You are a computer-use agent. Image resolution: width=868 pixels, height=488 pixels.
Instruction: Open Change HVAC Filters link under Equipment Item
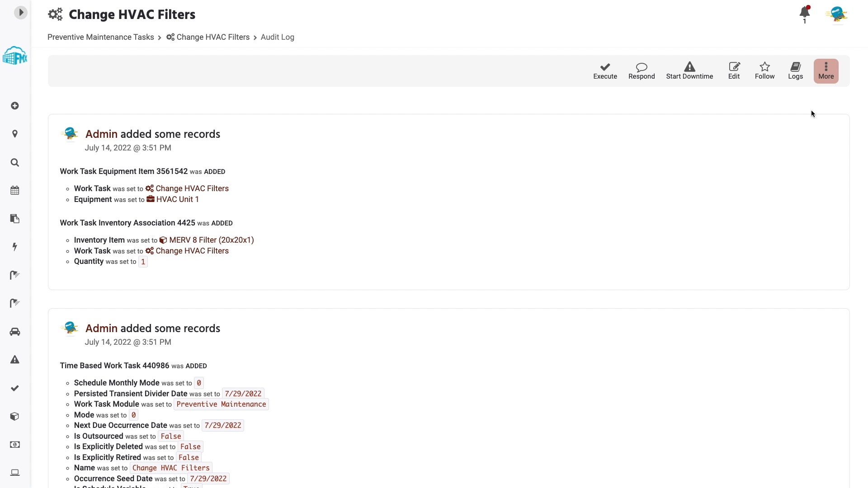187,188
